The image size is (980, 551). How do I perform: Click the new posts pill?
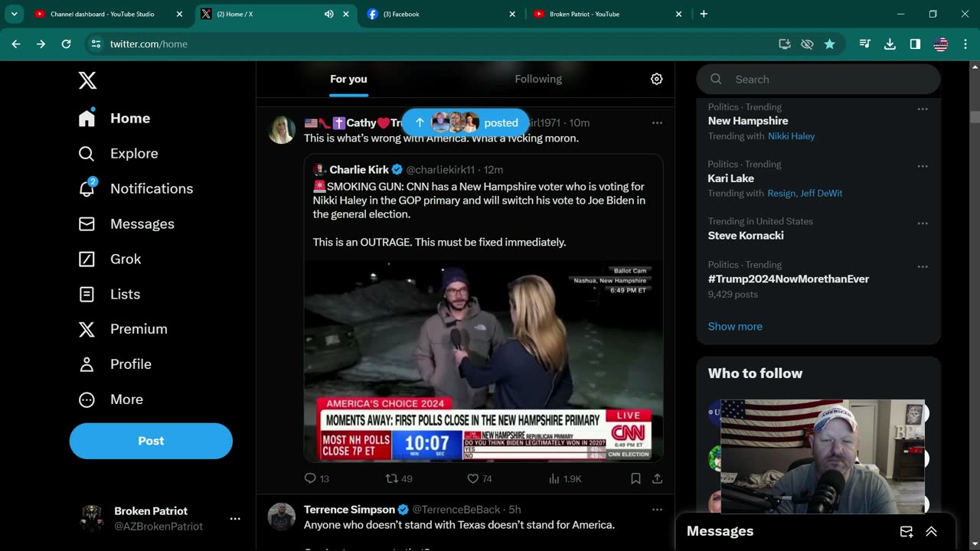465,122
